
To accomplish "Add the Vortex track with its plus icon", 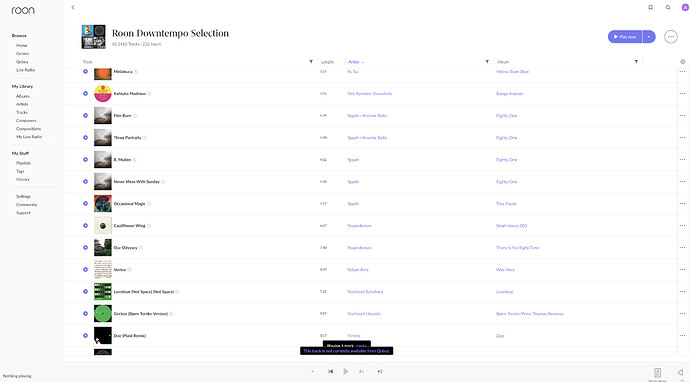I will tap(85, 269).
